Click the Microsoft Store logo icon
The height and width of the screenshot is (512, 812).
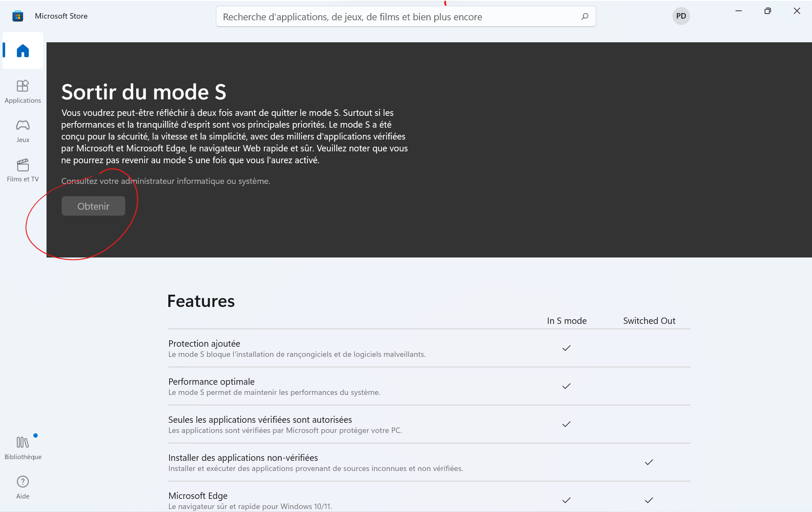17,16
